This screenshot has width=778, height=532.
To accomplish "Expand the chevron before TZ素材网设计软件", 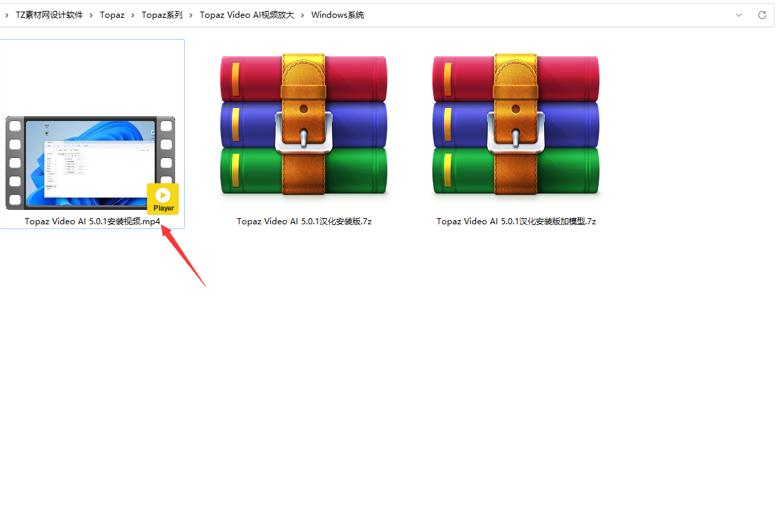I will [x=7, y=15].
